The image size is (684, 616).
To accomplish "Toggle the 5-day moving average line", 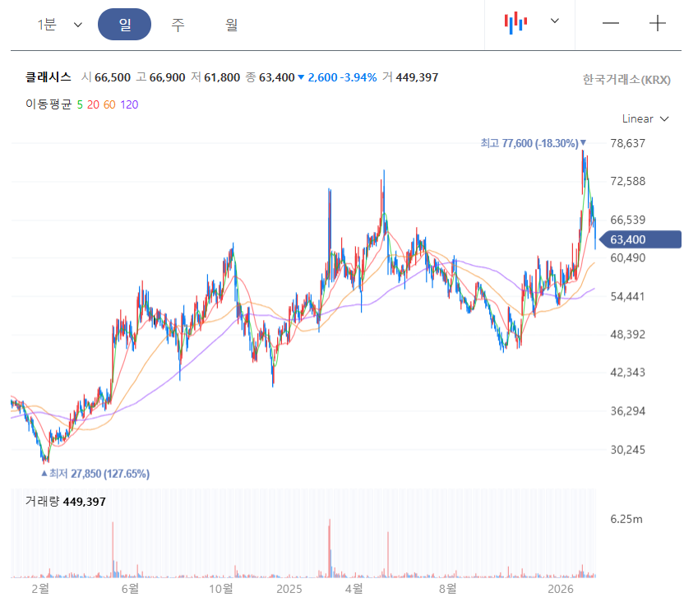I will coord(80,104).
